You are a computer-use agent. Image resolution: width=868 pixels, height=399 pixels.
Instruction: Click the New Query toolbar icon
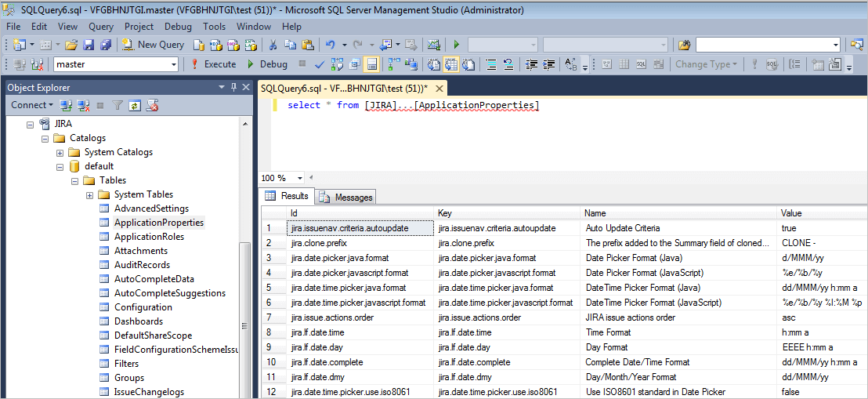[154, 45]
